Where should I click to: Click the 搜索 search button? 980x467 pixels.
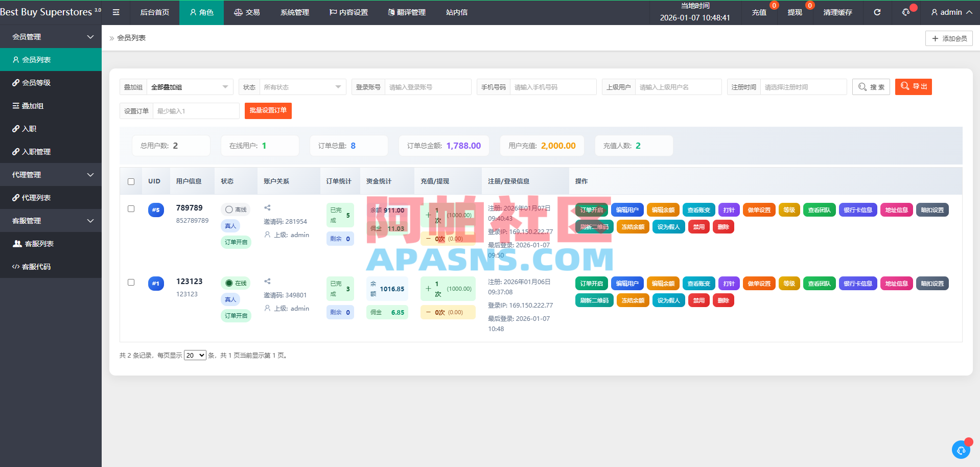point(871,87)
